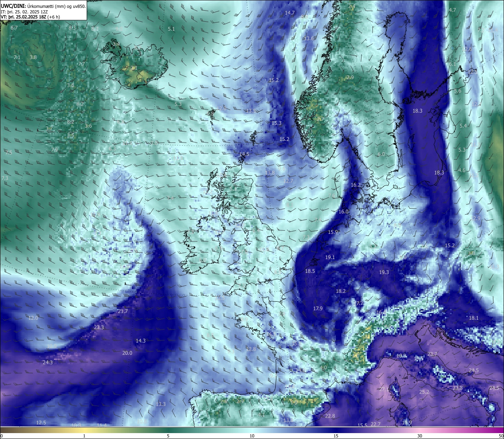Click the 5 label on color scale
This screenshot has width=504, height=439.
(168, 436)
